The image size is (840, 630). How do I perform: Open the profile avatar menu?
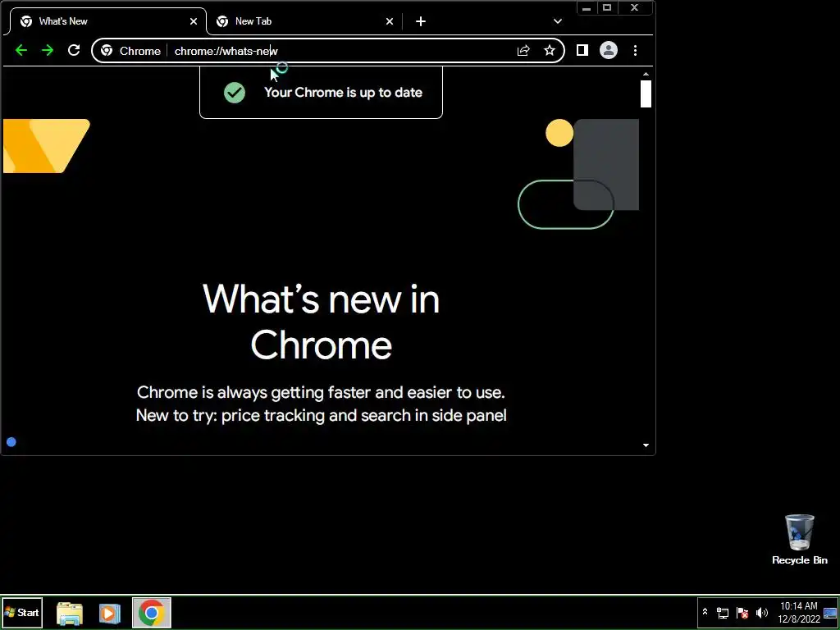coord(609,50)
